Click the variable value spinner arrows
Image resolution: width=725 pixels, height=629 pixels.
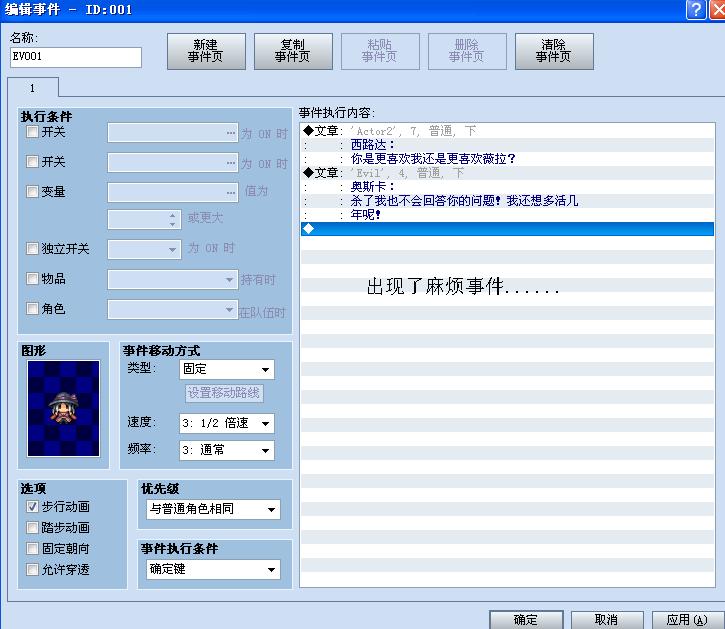click(172, 220)
